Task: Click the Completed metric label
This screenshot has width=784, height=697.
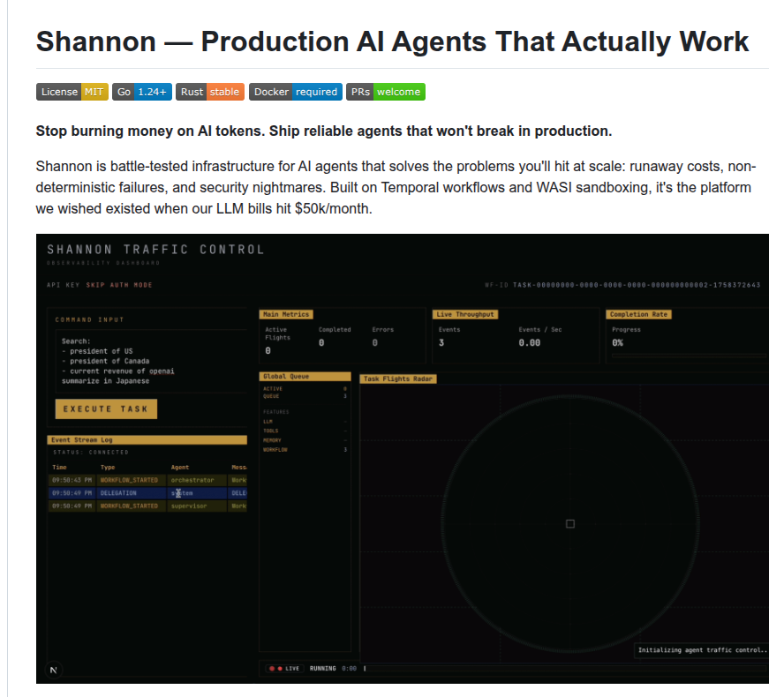Action: click(x=335, y=330)
